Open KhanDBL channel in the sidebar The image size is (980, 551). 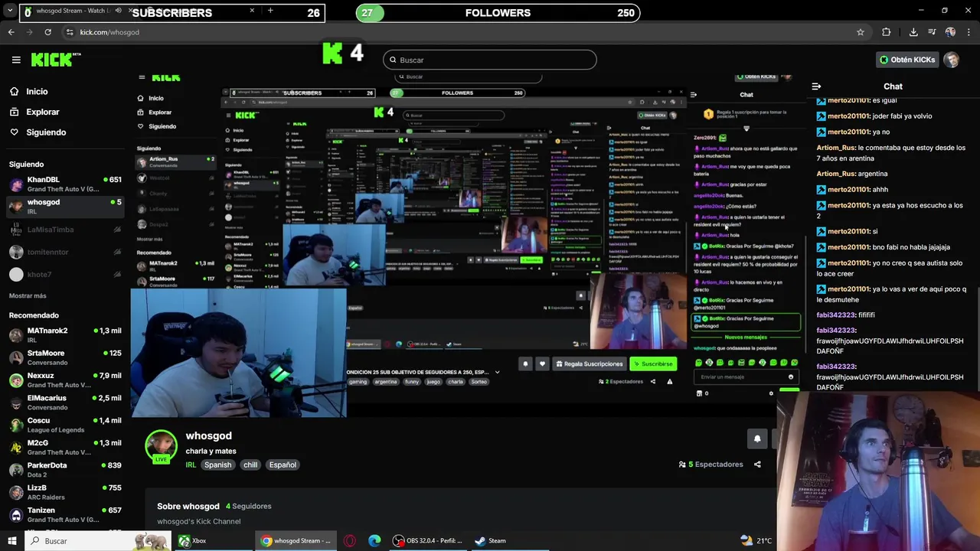click(x=65, y=184)
